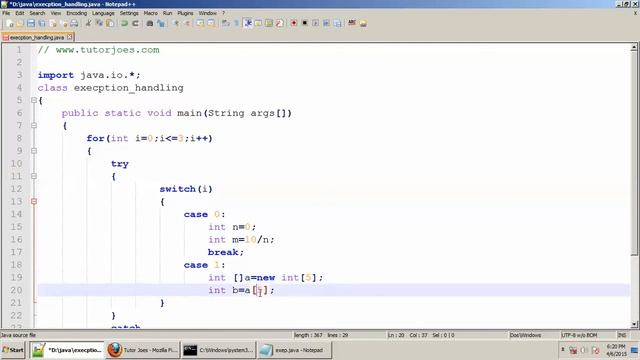Click the UTF-8 w/o BOM status entry
The image size is (640, 360).
579,335
